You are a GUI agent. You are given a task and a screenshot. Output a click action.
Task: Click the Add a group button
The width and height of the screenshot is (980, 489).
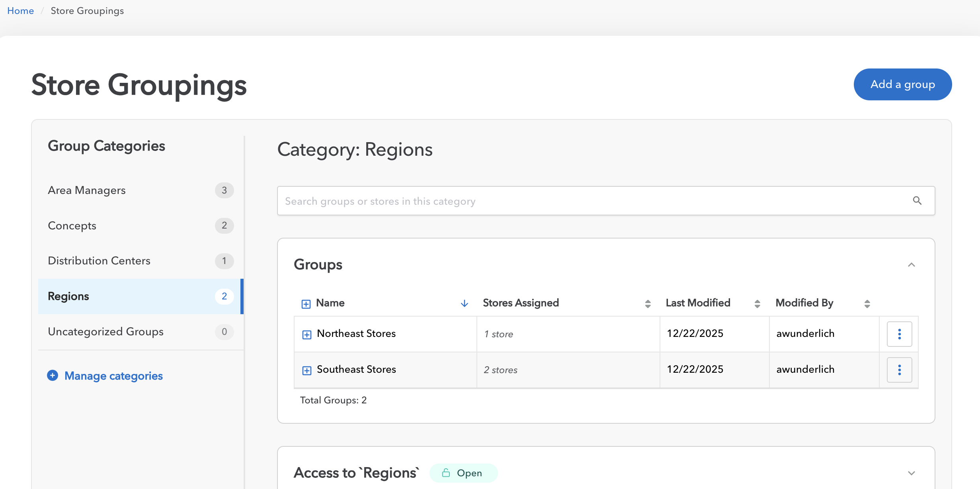[902, 84]
